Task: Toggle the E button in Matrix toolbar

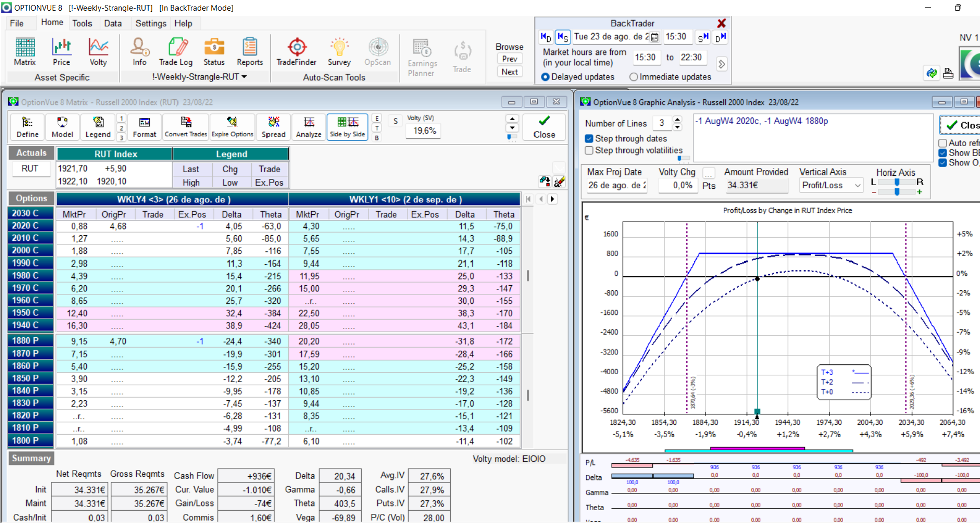Action: pos(377,118)
